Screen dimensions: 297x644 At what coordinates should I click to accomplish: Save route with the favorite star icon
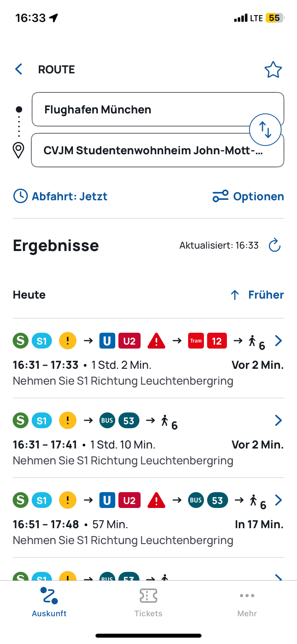click(x=273, y=70)
